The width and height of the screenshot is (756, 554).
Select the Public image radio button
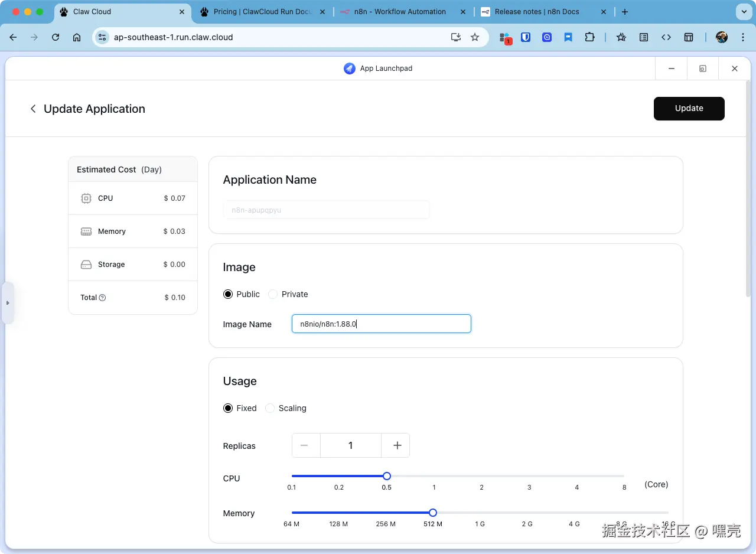228,294
